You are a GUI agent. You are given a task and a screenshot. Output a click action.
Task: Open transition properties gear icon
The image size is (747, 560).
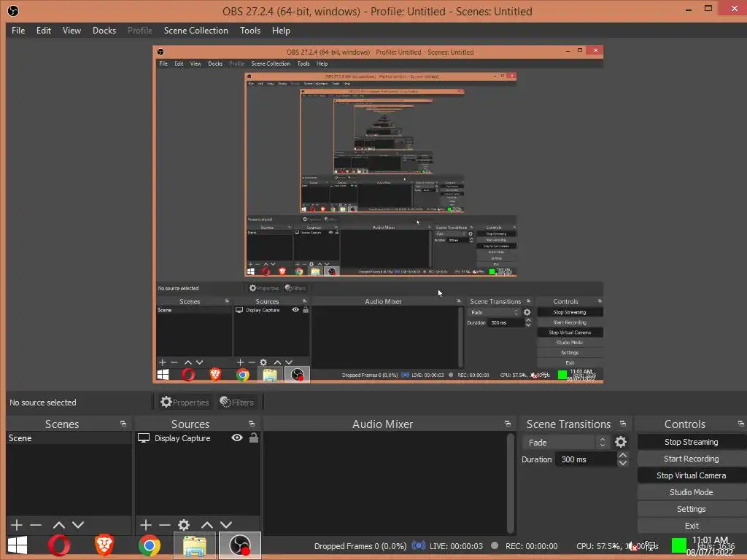pyautogui.click(x=620, y=443)
